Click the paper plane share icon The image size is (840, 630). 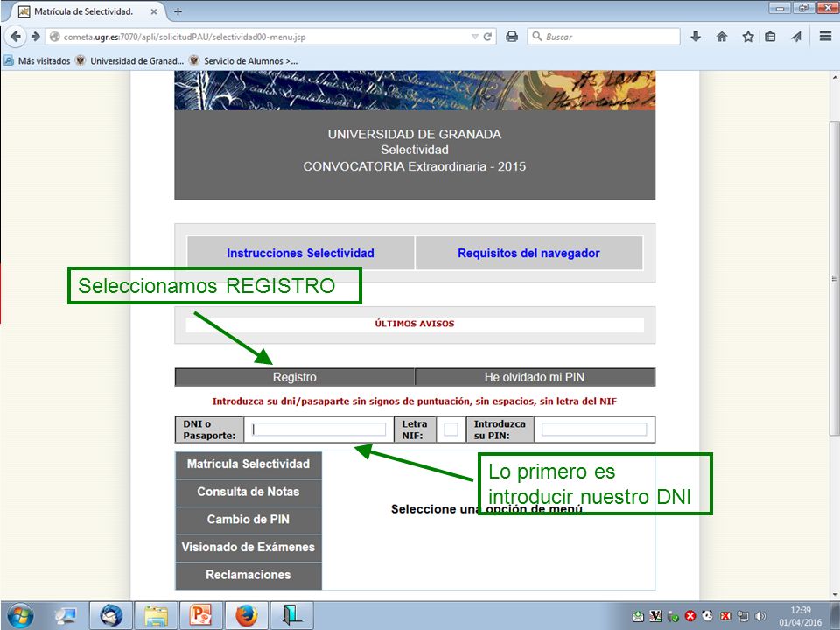(x=796, y=37)
